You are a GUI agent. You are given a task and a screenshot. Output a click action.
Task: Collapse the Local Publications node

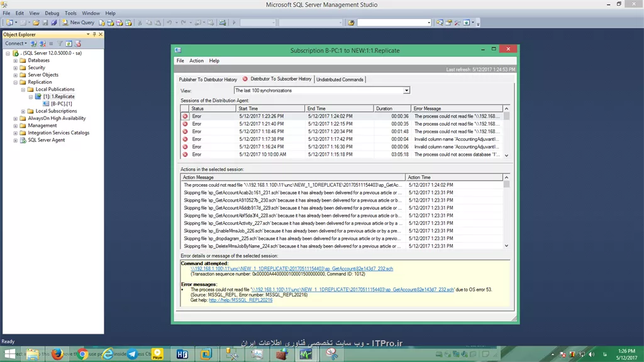tap(23, 89)
